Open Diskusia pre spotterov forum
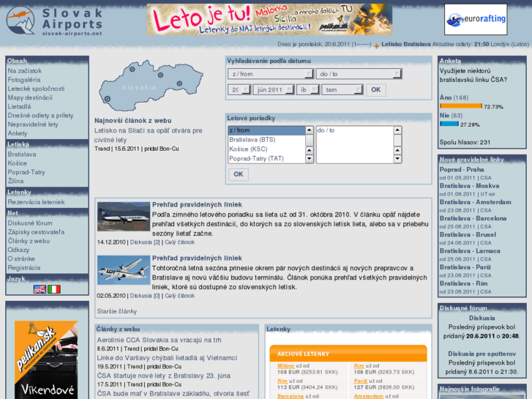The image size is (532, 399). (482, 354)
